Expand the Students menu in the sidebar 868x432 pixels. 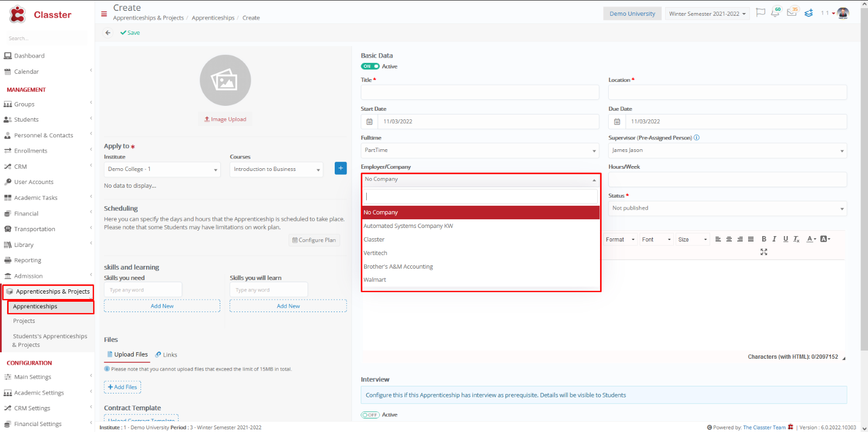(48, 119)
